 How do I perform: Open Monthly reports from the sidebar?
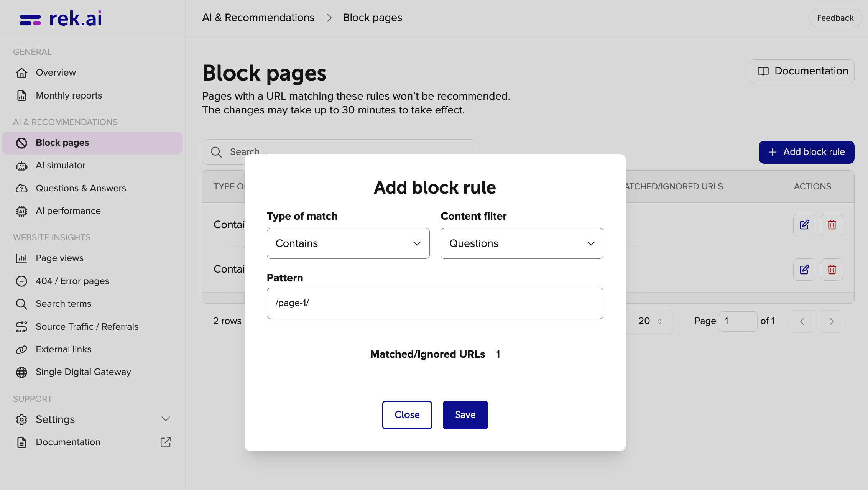[69, 95]
